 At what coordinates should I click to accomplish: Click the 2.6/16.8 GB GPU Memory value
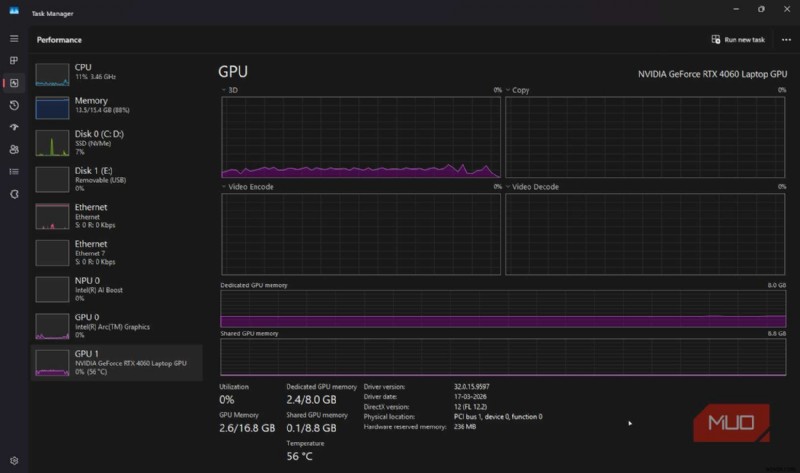[x=247, y=428]
